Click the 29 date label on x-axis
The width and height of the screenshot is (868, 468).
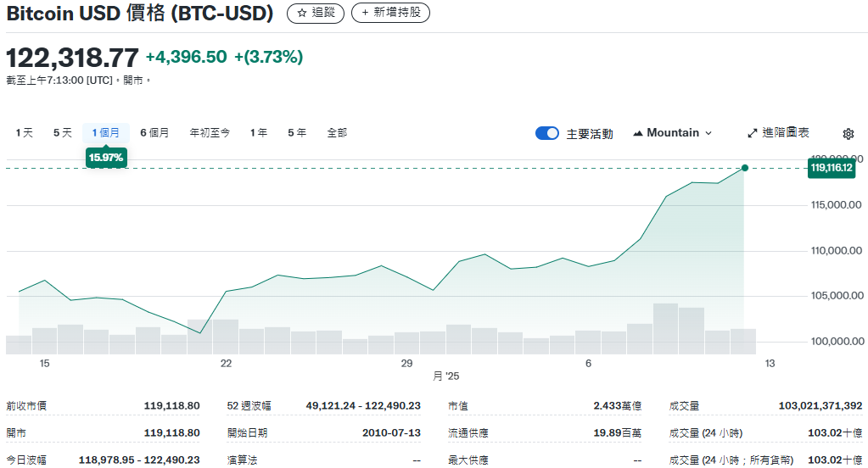[x=407, y=364]
